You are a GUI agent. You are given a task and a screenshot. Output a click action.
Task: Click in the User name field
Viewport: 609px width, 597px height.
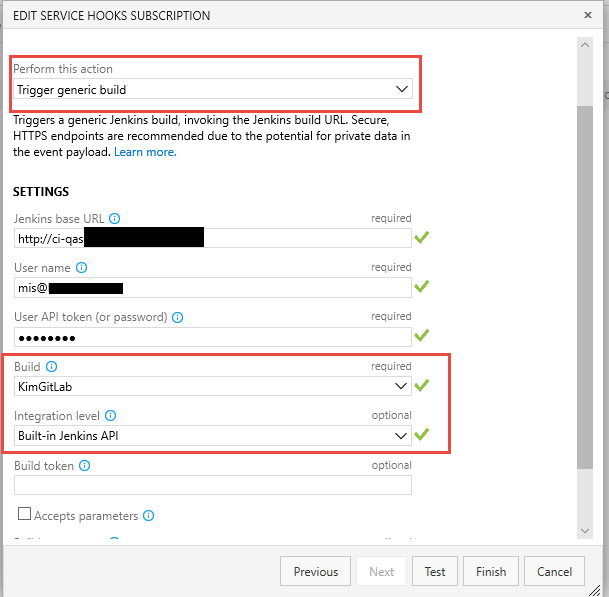pyautogui.click(x=213, y=288)
